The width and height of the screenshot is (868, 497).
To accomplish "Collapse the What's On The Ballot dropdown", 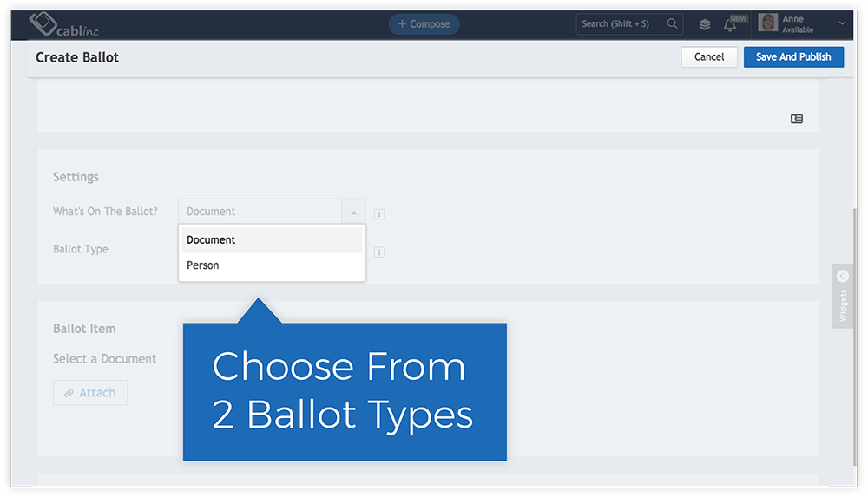I will coord(354,212).
